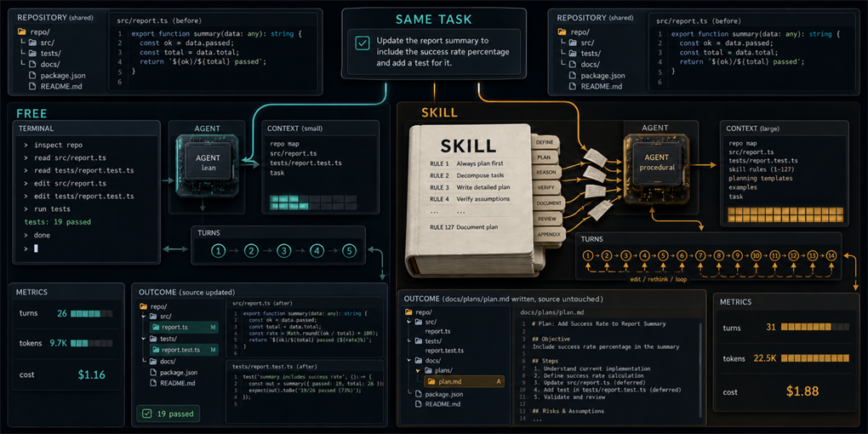Screen dimensions: 868x434
Task: Click the CONTEXT (small) usage meter
Action: [x=313, y=202]
